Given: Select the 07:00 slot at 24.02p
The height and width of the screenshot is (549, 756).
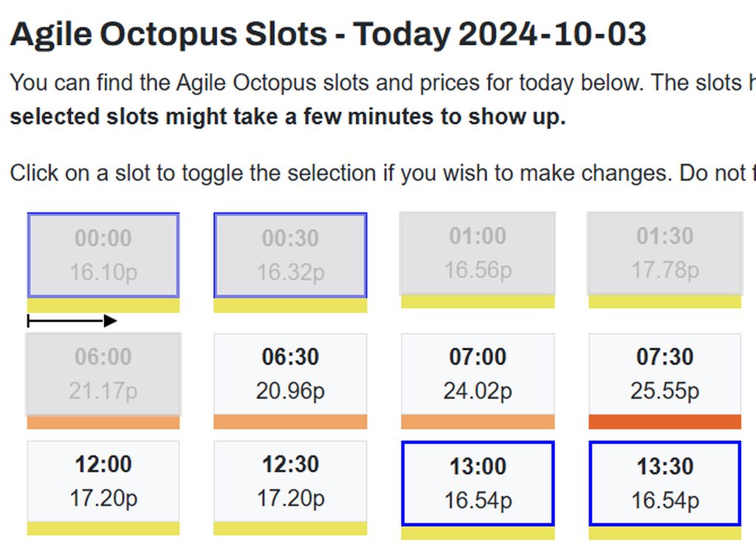Looking at the screenshot, I should [x=478, y=373].
